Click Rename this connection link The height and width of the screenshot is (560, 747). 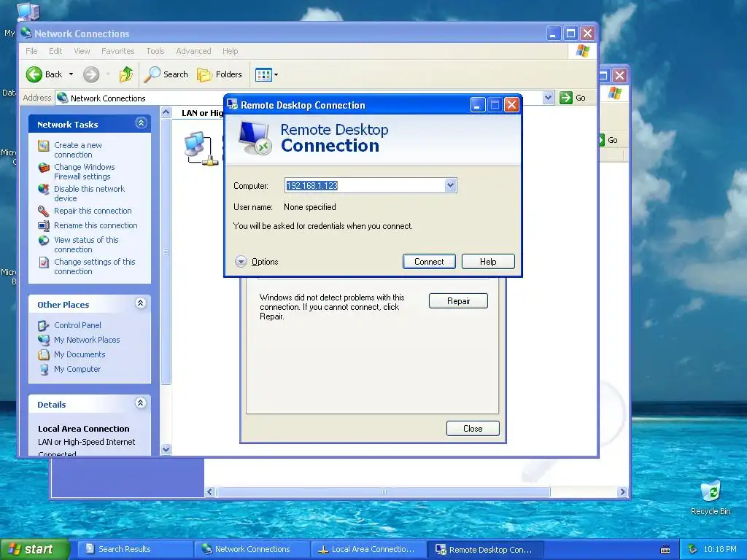(96, 225)
